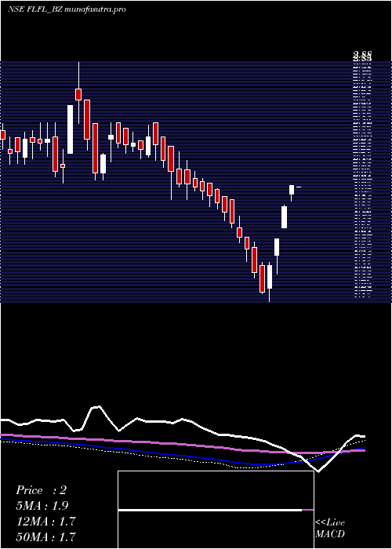Click the '12MA : 1.7' value
This screenshot has width=392, height=549.
point(45,522)
